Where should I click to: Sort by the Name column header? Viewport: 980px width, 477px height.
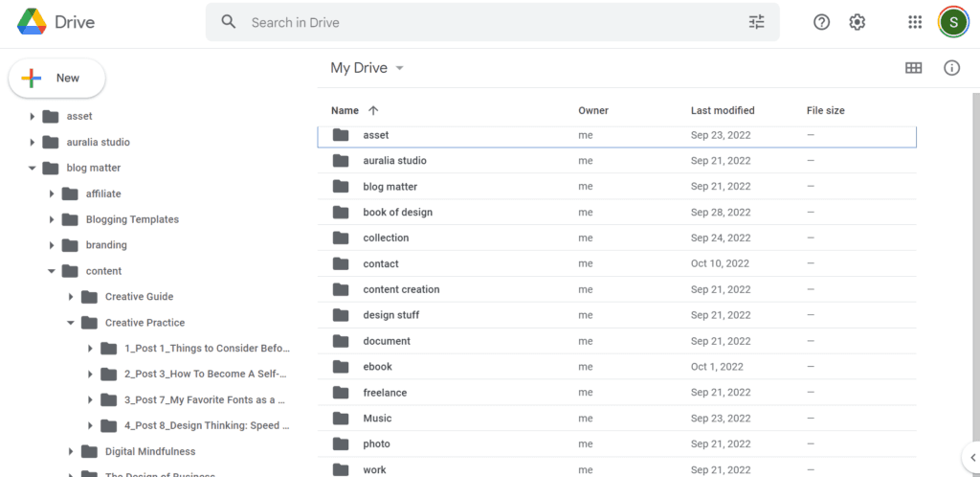(345, 111)
